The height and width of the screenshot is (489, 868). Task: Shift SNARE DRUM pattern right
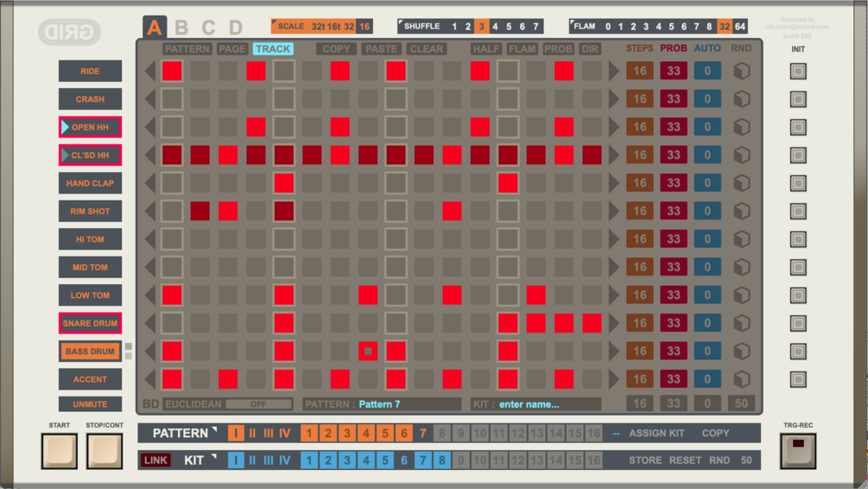pos(613,323)
